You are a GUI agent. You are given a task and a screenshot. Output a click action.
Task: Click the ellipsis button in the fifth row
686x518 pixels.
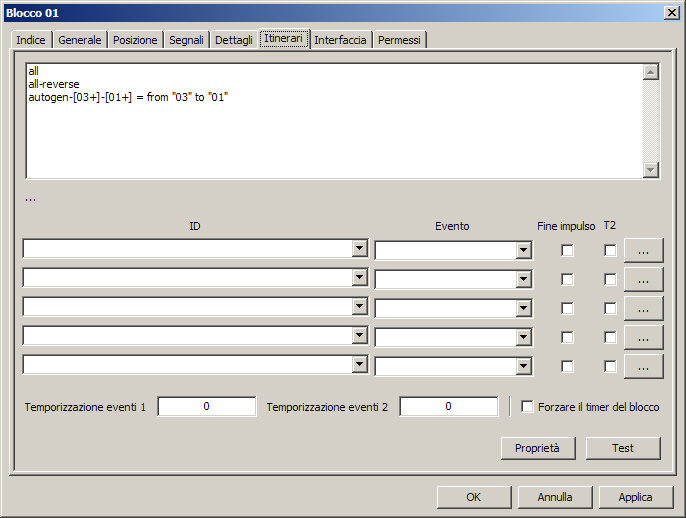[643, 366]
